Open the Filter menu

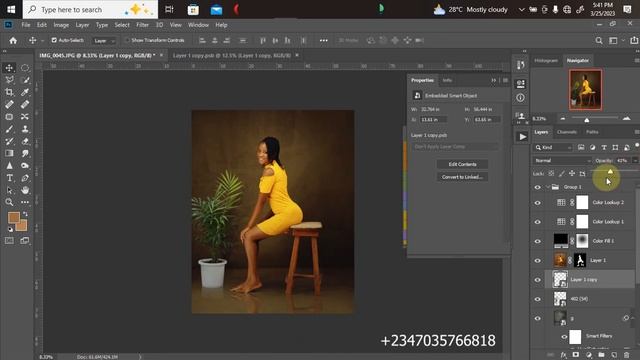point(142,25)
